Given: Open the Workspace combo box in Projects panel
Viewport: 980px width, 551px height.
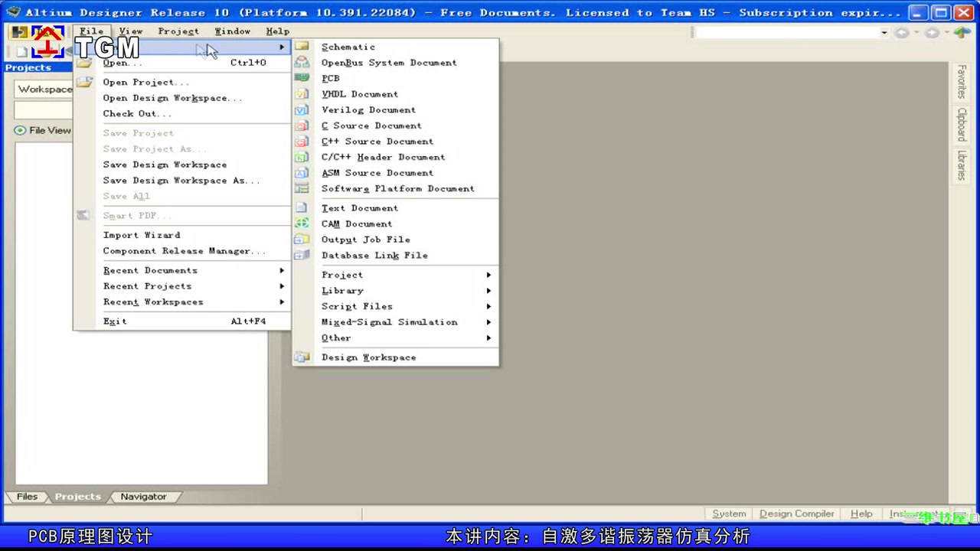Looking at the screenshot, I should coord(44,90).
